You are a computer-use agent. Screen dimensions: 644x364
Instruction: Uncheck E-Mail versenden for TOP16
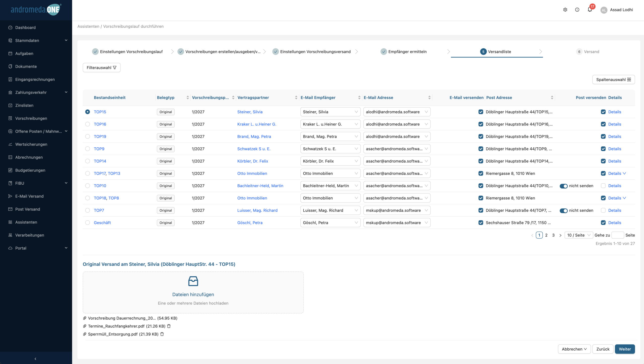[x=481, y=124]
